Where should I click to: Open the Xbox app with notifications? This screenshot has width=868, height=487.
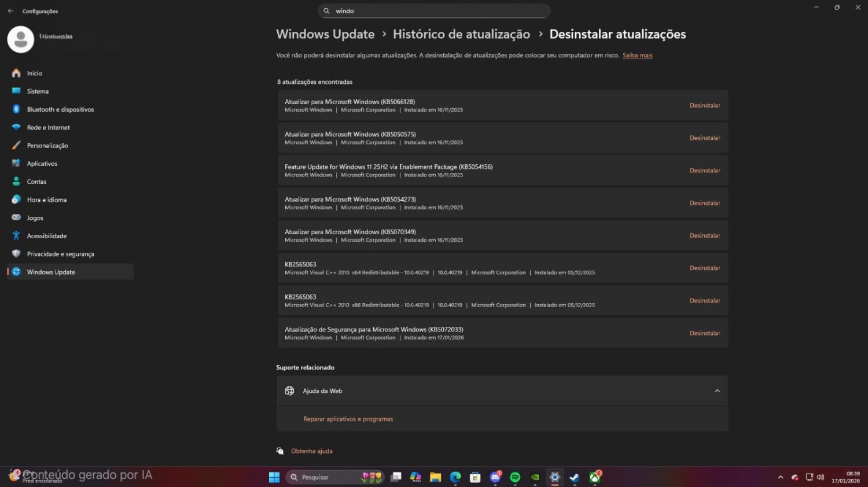pos(595,477)
